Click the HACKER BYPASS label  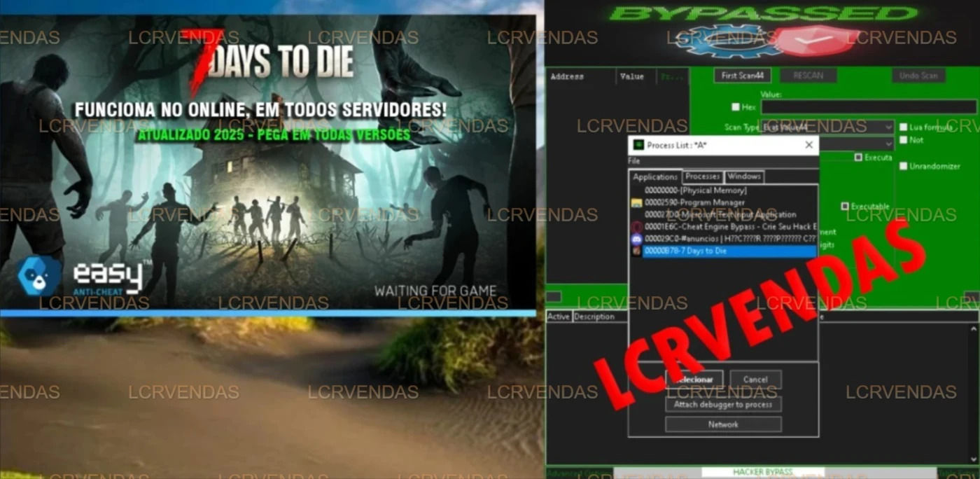(762, 473)
